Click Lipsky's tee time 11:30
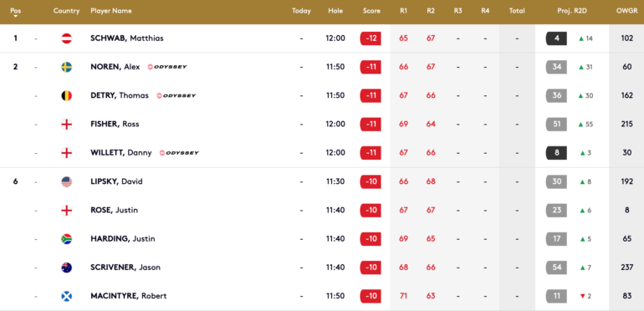 [335, 181]
